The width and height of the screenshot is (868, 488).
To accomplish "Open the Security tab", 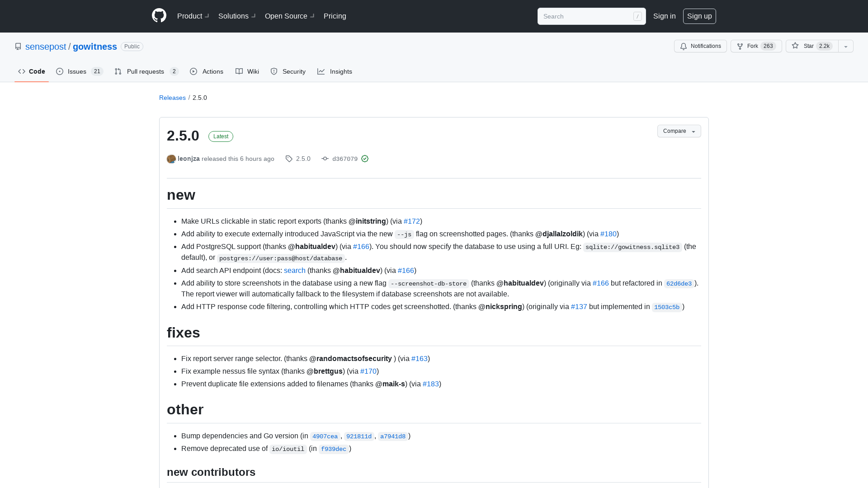I will pyautogui.click(x=288, y=71).
